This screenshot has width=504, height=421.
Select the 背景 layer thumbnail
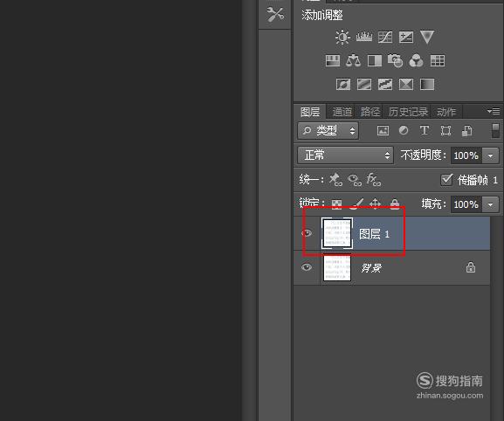[337, 267]
